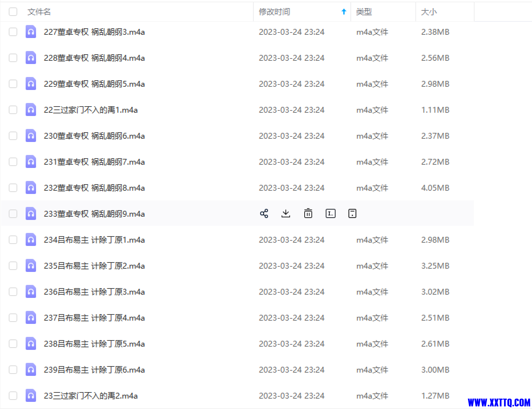Viewport: 532px width, 409px height.
Task: Click the audio icon of 232董卓专权 祸乱朝纲8.m4a
Action: tap(31, 187)
